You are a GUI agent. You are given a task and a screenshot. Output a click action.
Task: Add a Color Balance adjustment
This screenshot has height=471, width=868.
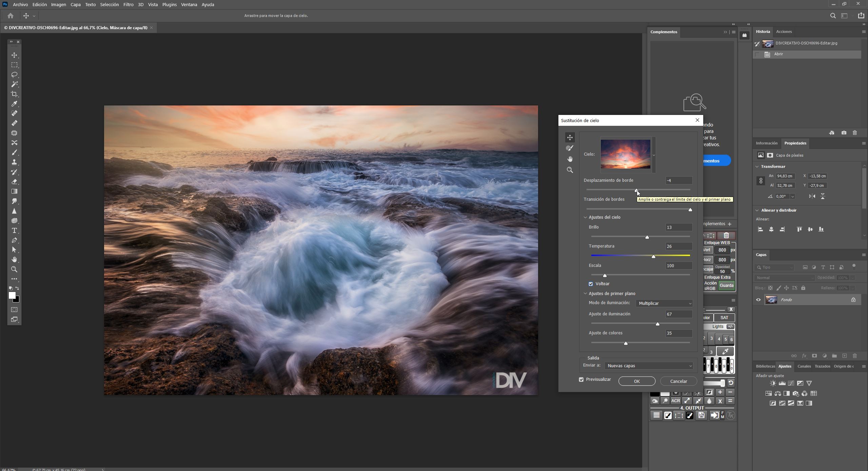coord(778,394)
